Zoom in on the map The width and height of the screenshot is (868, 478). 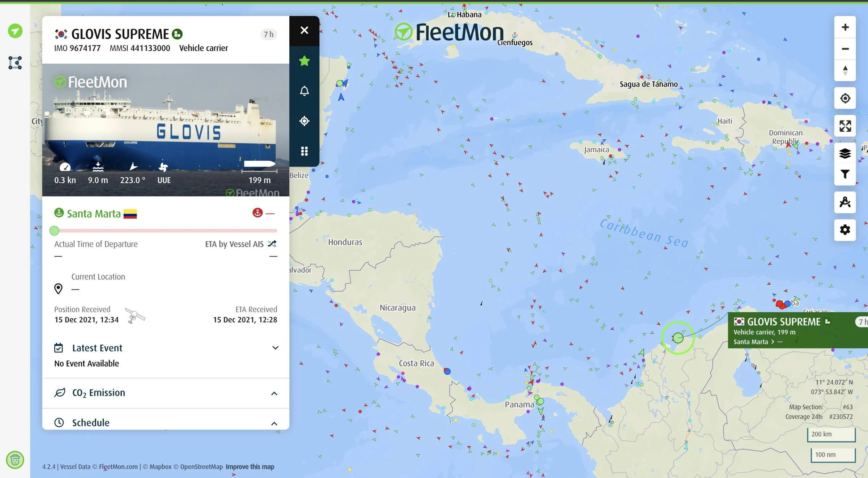[x=845, y=27]
